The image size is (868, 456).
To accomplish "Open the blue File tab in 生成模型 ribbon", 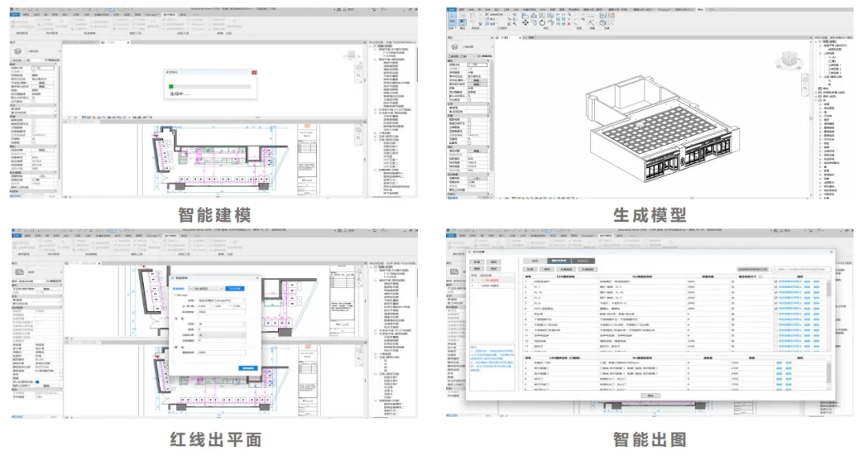I will (452, 10).
